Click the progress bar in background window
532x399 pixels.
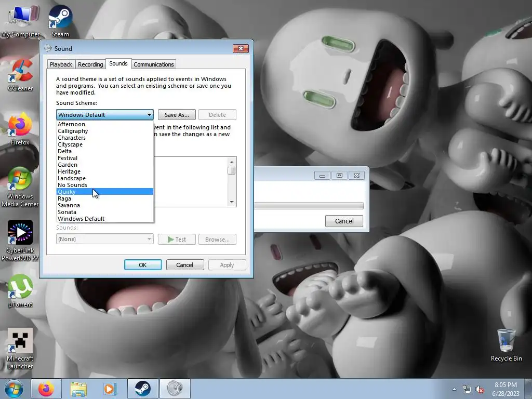click(309, 206)
